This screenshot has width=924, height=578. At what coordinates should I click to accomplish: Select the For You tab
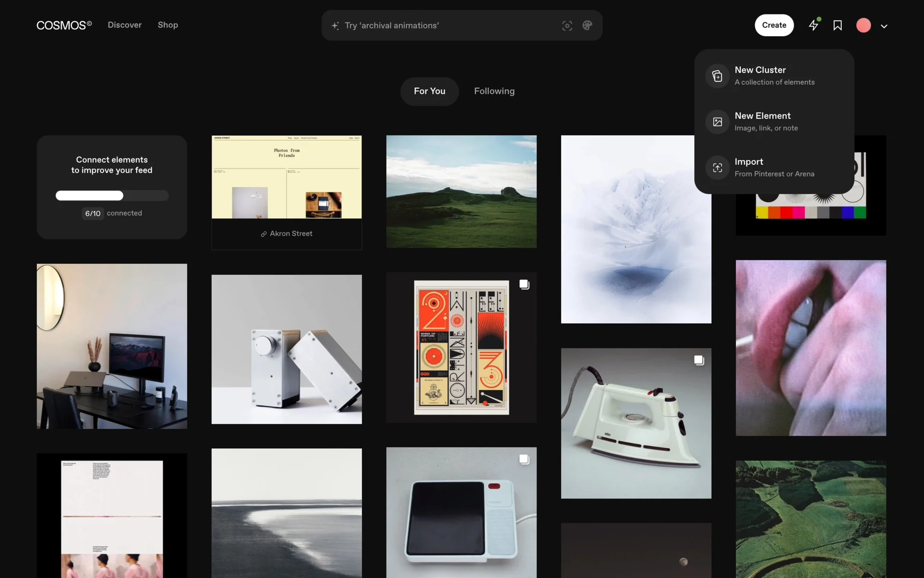point(429,91)
